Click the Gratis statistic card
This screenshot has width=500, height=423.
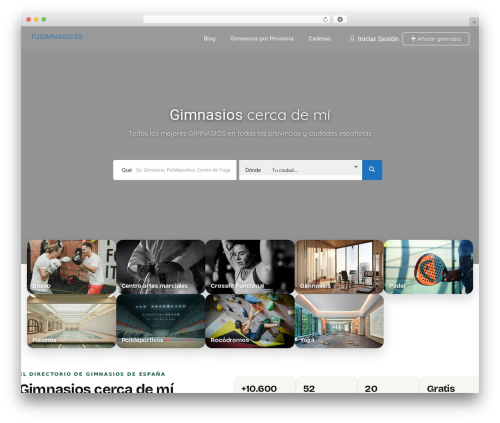pyautogui.click(x=449, y=385)
